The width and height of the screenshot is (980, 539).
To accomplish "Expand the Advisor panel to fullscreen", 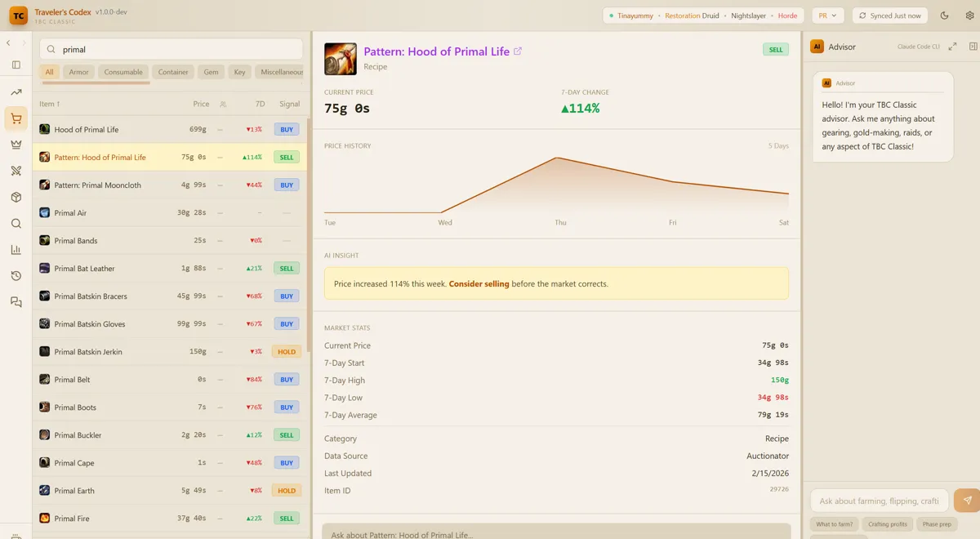I will coord(952,47).
